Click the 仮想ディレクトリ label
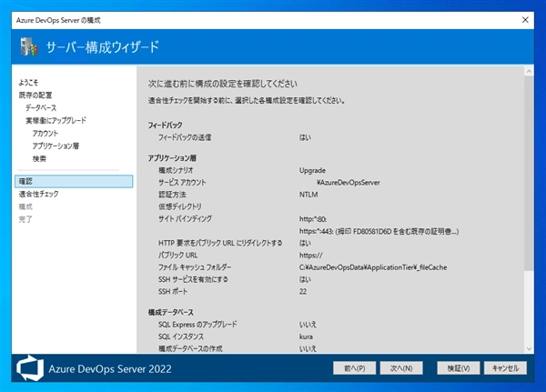The height and width of the screenshot is (392, 546). [x=180, y=206]
